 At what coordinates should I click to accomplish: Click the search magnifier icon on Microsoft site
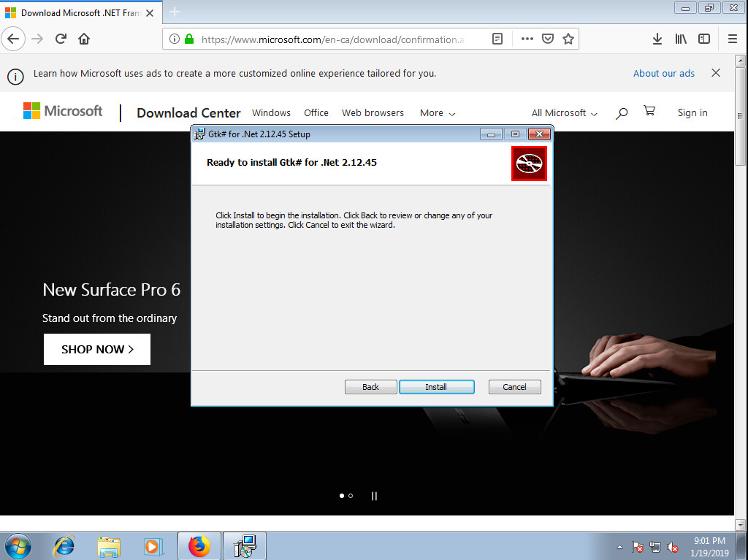click(x=621, y=113)
